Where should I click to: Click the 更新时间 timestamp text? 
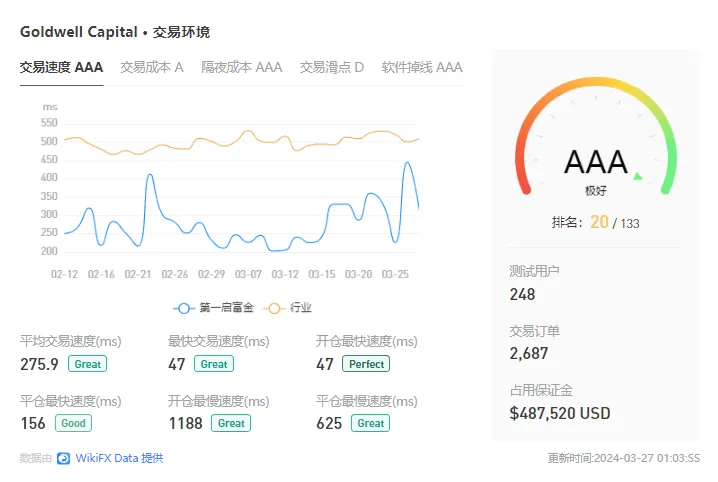(x=624, y=458)
